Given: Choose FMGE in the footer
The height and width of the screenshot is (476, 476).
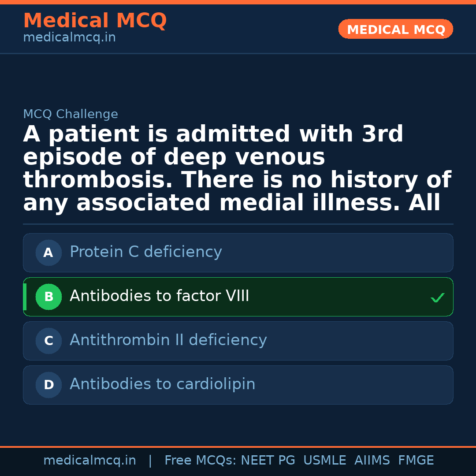Looking at the screenshot, I should [x=416, y=461].
